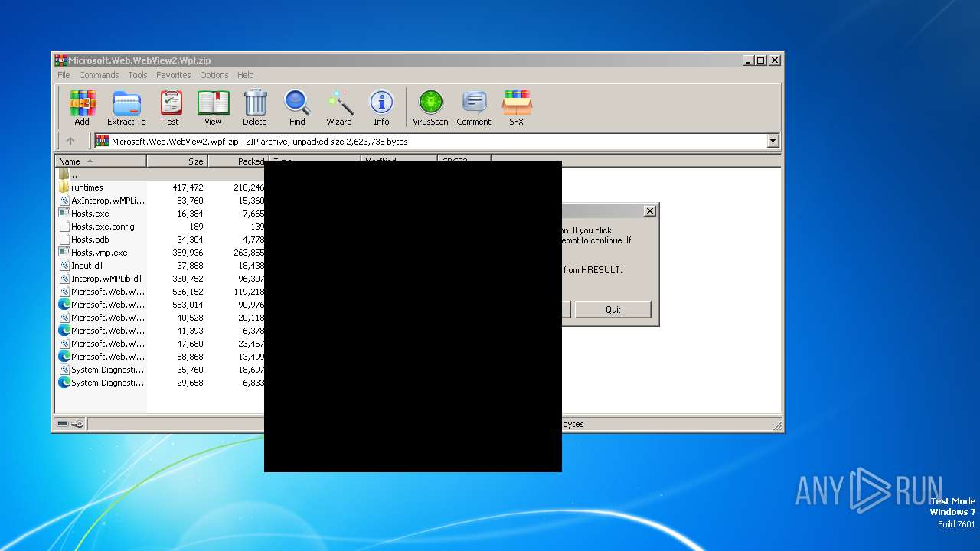Click the View file icon
This screenshot has width=980, height=551.
(213, 107)
